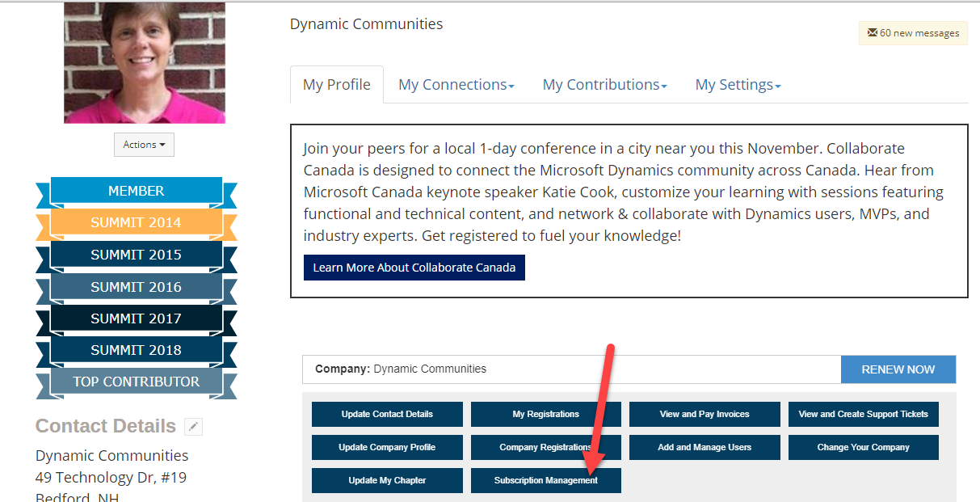Screen dimensions: 980x502
Task: Open Update My Chapter
Action: (x=387, y=480)
